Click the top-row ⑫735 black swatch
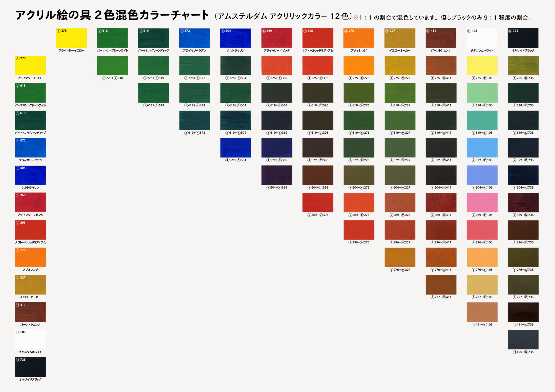Screen dimensions: 555x392 point(523,38)
